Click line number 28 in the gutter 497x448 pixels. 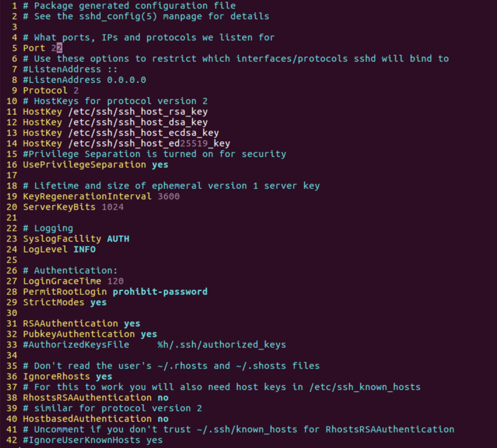(12, 292)
